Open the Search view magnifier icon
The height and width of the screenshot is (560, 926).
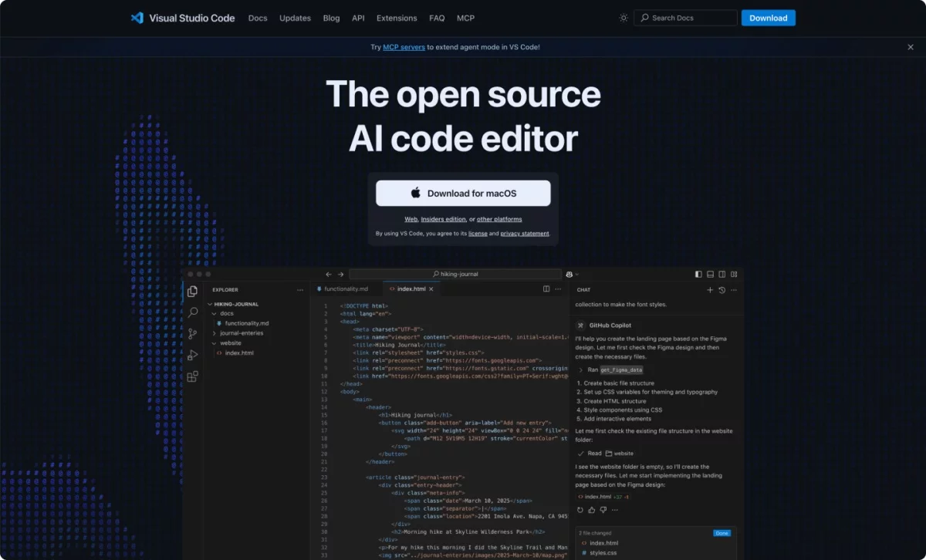coord(192,312)
